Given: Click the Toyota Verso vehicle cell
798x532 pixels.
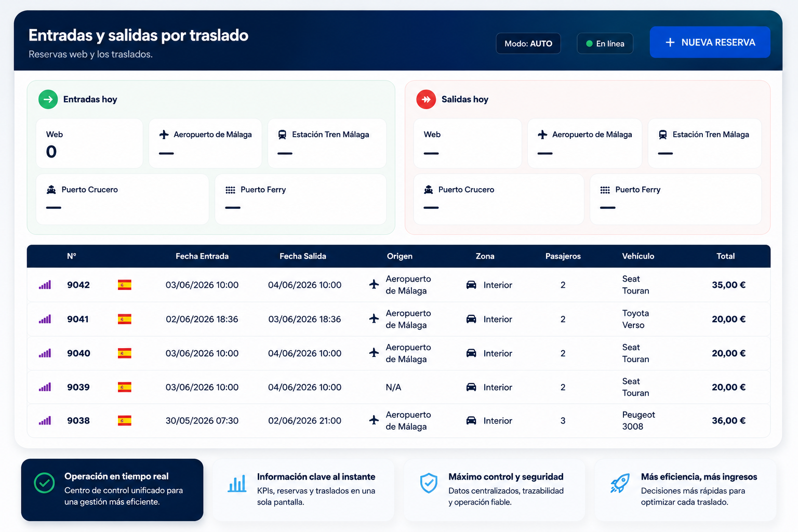Looking at the screenshot, I should 635,319.
